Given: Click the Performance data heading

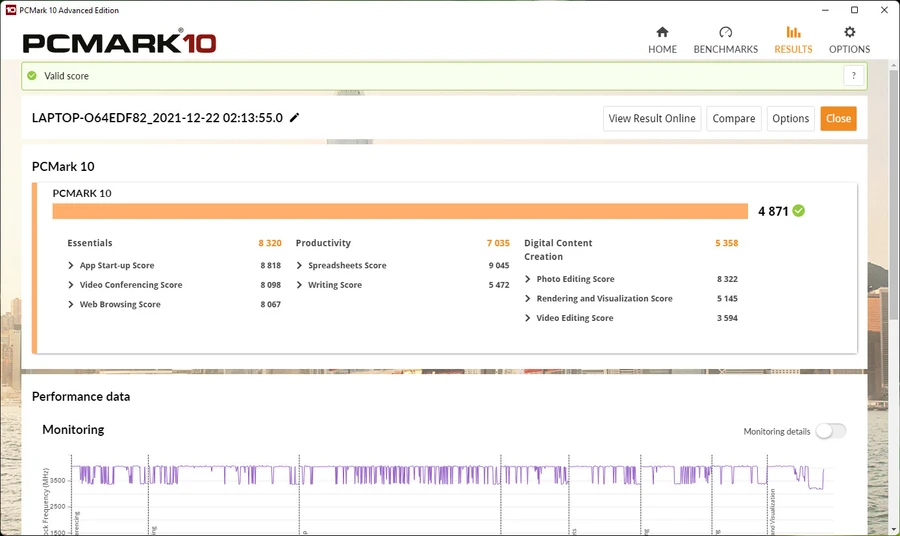Looking at the screenshot, I should pyautogui.click(x=81, y=397).
